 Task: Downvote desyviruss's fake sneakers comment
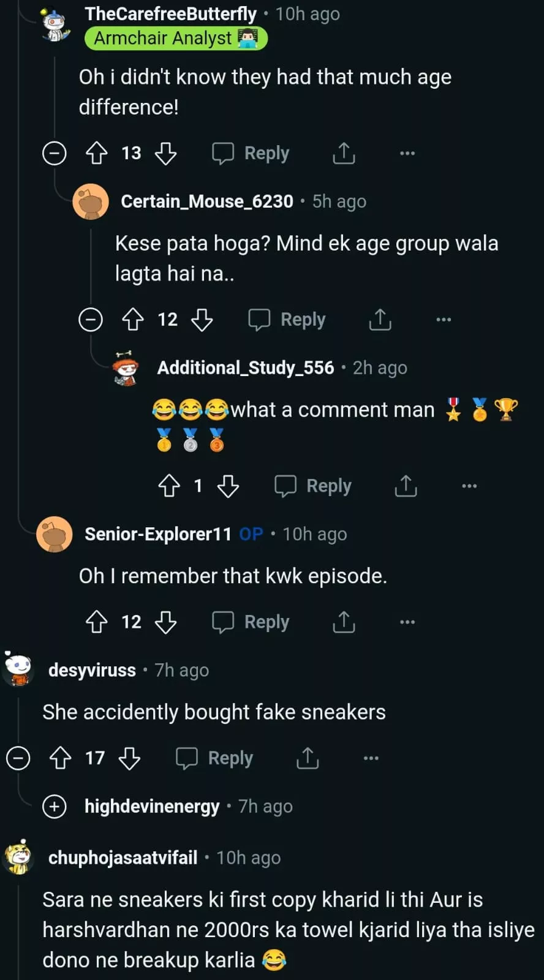[x=129, y=758]
